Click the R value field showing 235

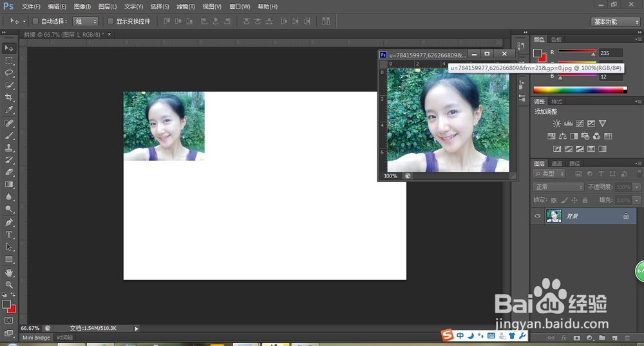[611, 53]
